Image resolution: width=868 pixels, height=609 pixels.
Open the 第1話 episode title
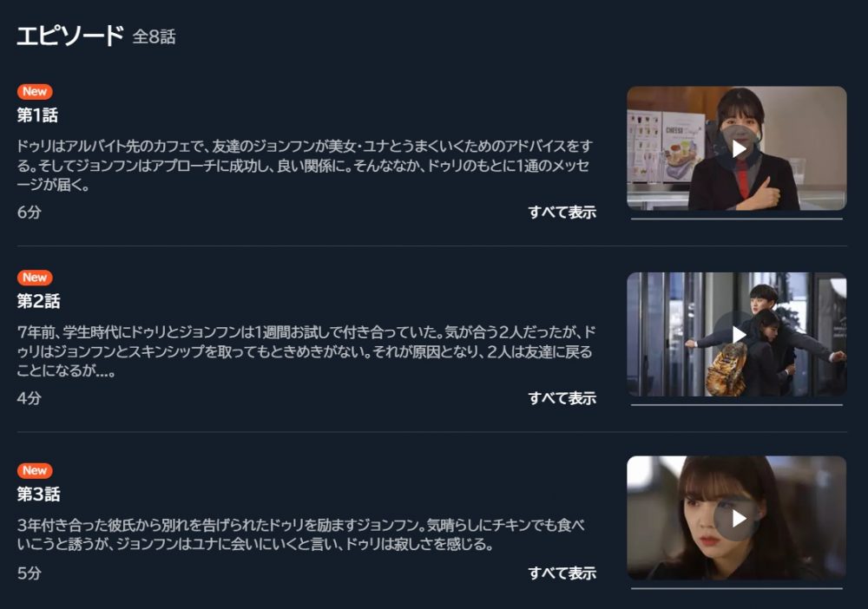pyautogui.click(x=37, y=115)
